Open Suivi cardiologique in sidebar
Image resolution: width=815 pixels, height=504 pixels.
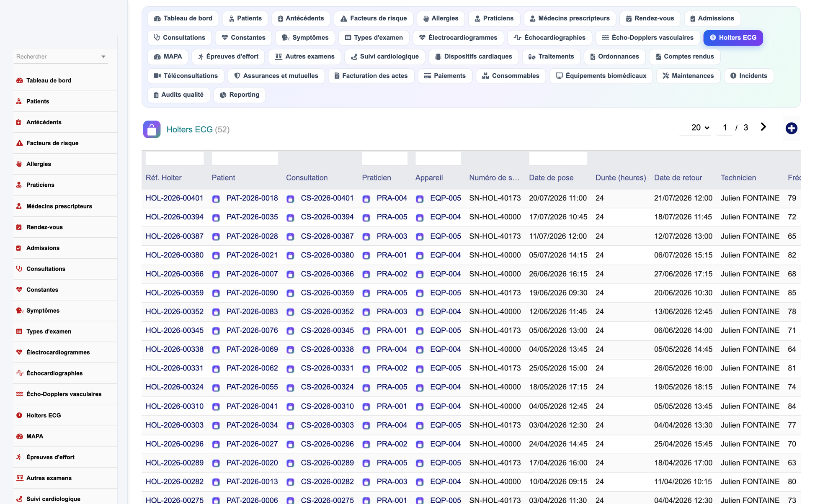(x=53, y=499)
